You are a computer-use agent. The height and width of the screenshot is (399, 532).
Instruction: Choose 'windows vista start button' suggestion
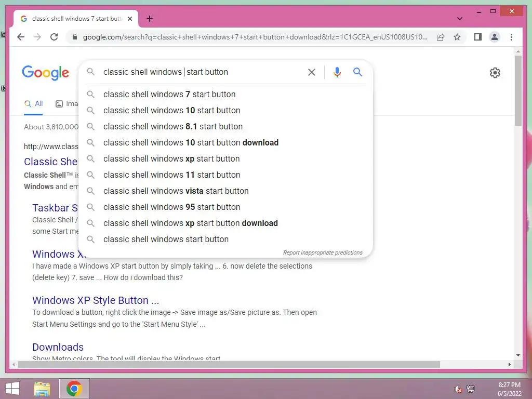pos(225,191)
